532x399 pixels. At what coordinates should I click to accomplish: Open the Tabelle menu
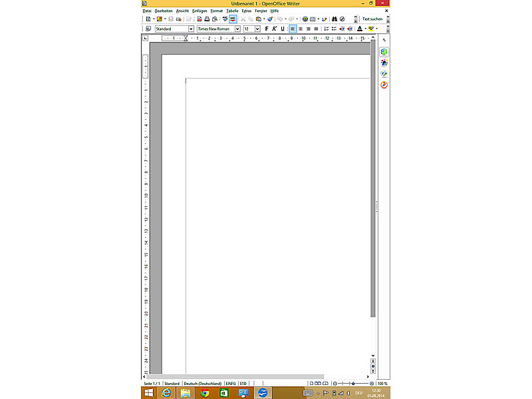click(232, 11)
